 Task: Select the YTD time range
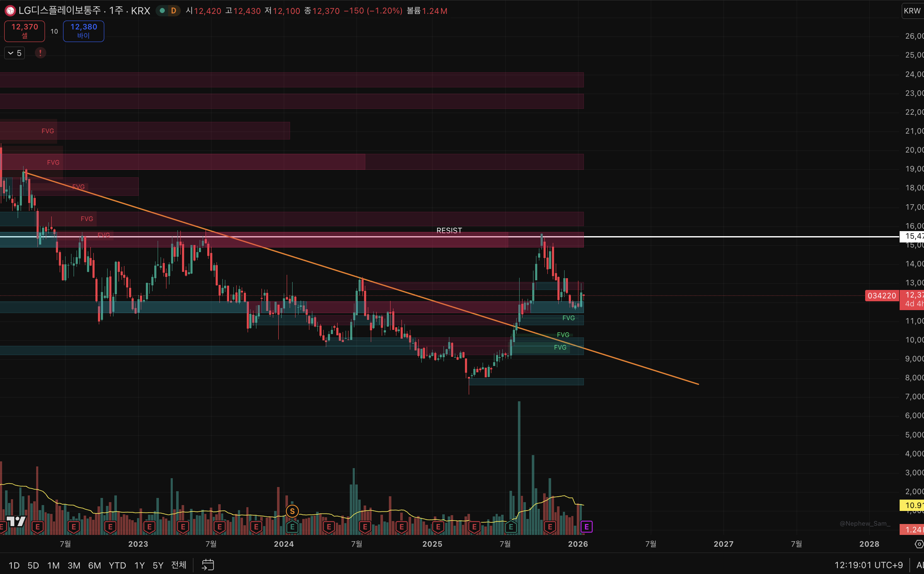117,565
